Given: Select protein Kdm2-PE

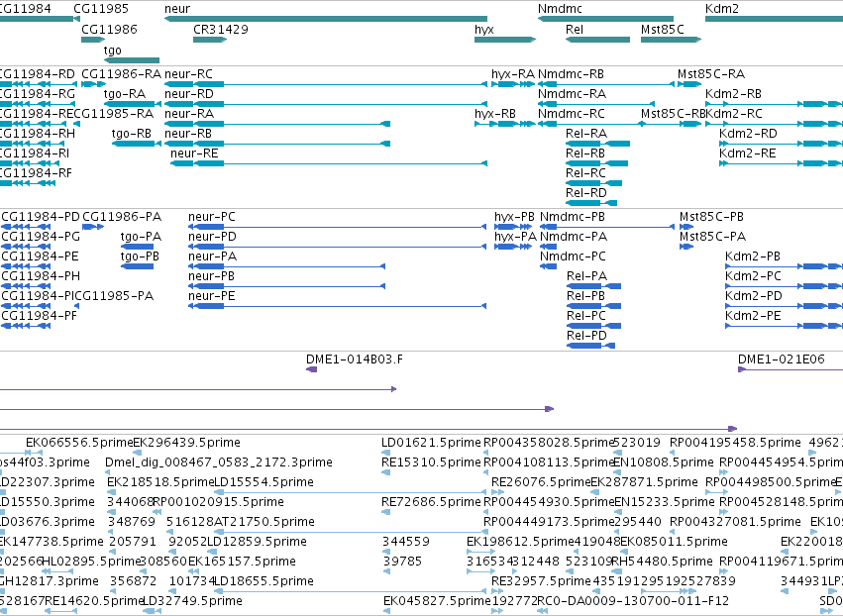Looking at the screenshot, I should coord(785,326).
